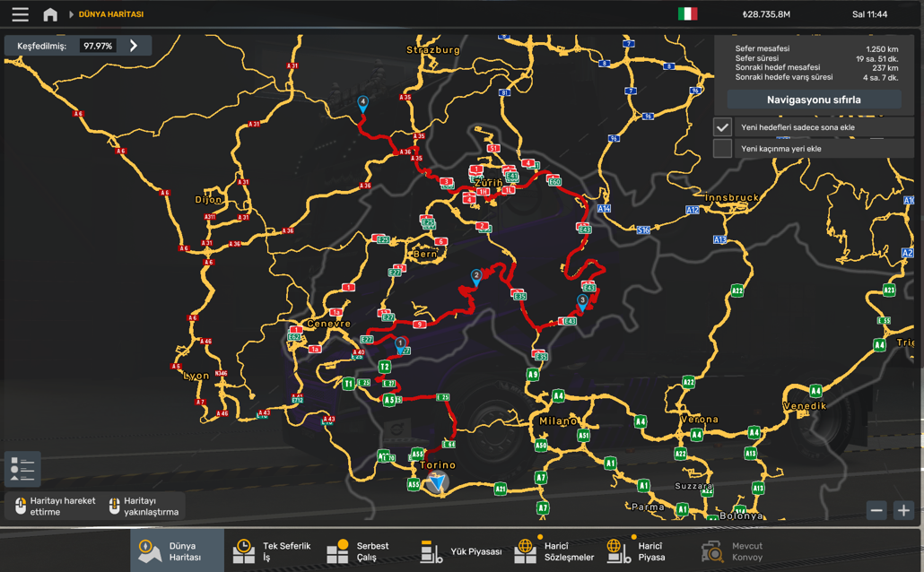This screenshot has height=572, width=924.
Task: Enable Yeni kaçınma yeri ekle
Action: [721, 147]
